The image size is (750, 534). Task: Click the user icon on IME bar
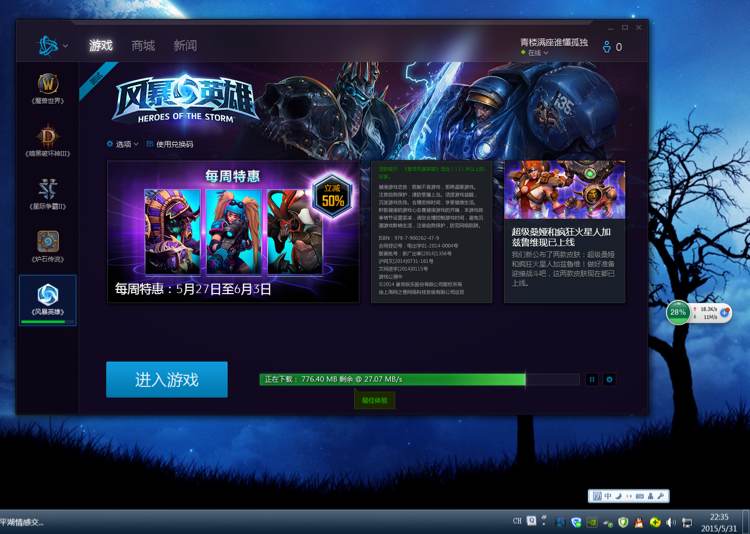651,496
